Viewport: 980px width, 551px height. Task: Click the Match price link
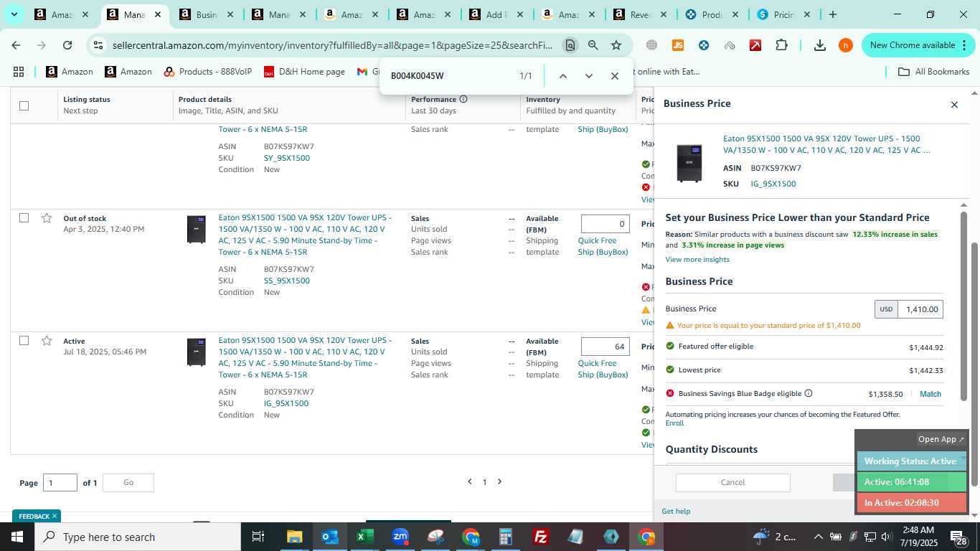point(930,394)
